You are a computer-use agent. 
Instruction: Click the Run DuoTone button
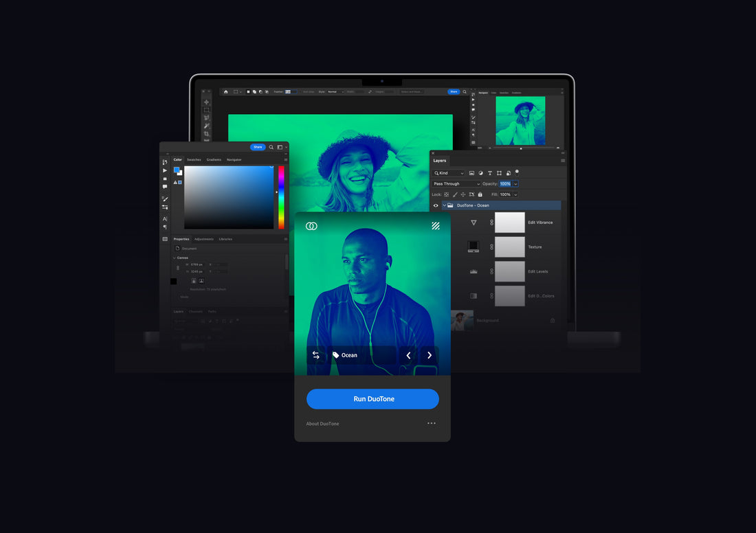(x=373, y=399)
